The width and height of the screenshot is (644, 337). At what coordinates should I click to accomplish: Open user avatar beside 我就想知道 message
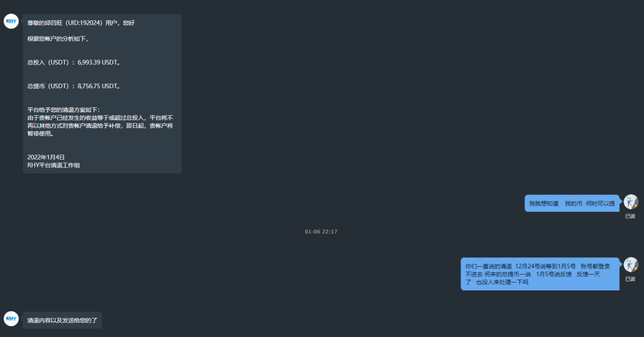[x=631, y=202]
